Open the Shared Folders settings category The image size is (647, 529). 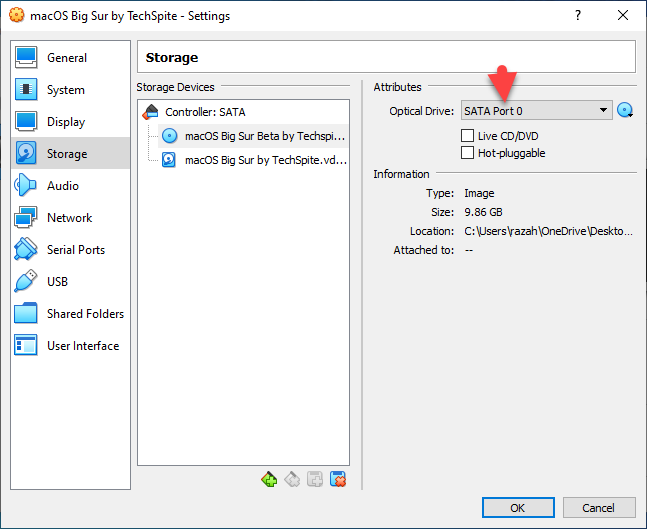pos(85,314)
